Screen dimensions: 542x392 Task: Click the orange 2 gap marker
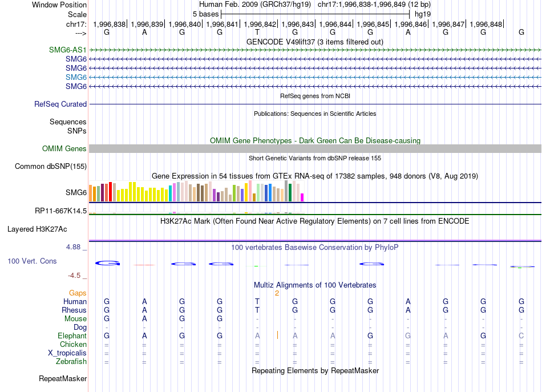point(277,293)
